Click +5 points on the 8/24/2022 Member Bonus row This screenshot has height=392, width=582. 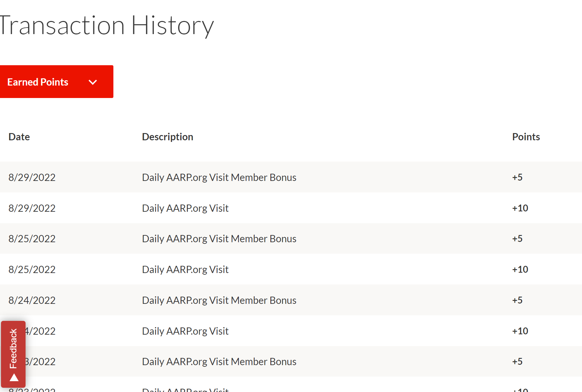click(517, 300)
